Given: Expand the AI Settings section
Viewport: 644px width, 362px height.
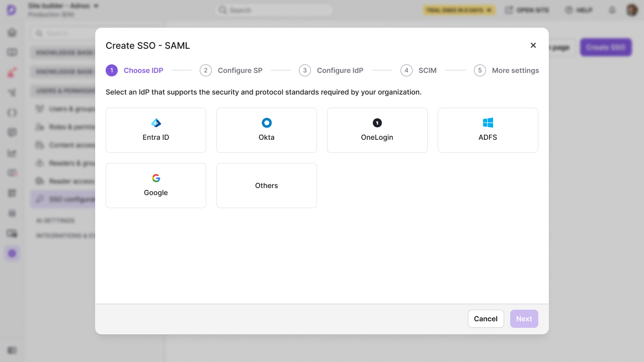Looking at the screenshot, I should (55, 220).
